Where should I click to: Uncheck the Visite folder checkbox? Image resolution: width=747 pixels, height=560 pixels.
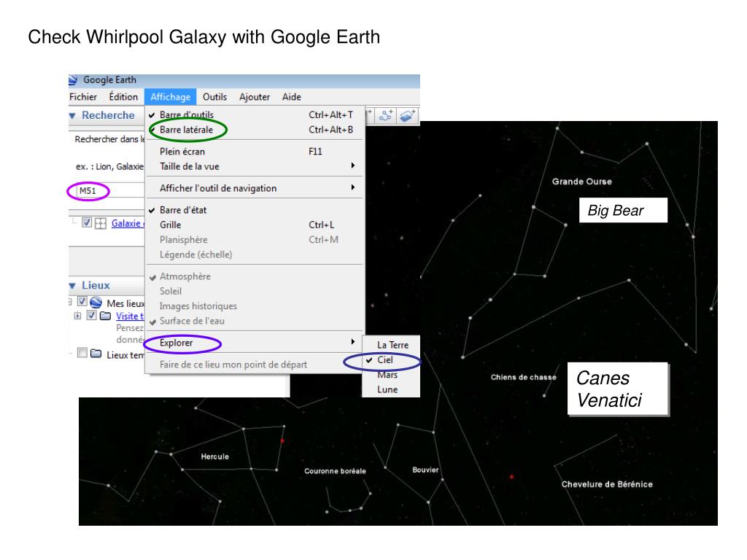tap(91, 315)
